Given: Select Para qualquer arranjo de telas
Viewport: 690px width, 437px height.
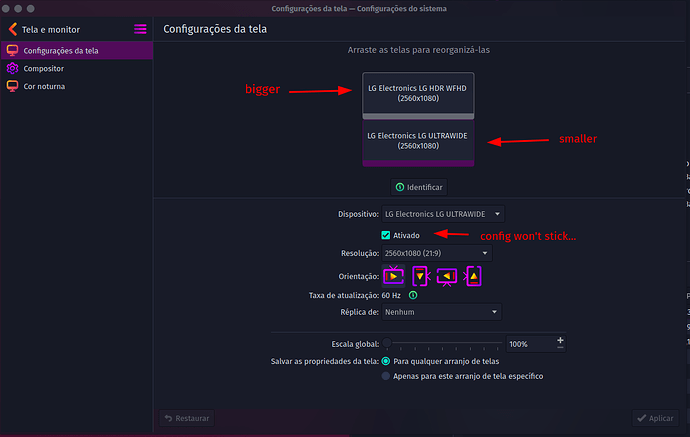Looking at the screenshot, I should 386,361.
